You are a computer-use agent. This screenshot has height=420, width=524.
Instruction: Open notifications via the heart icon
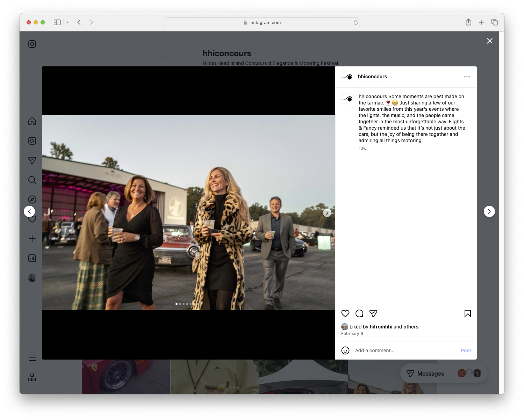tap(32, 219)
